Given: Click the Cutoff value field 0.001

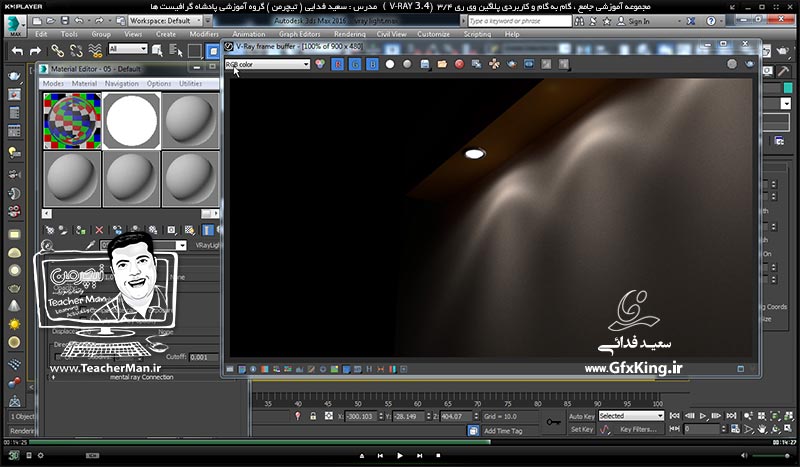Looking at the screenshot, I should click(204, 357).
